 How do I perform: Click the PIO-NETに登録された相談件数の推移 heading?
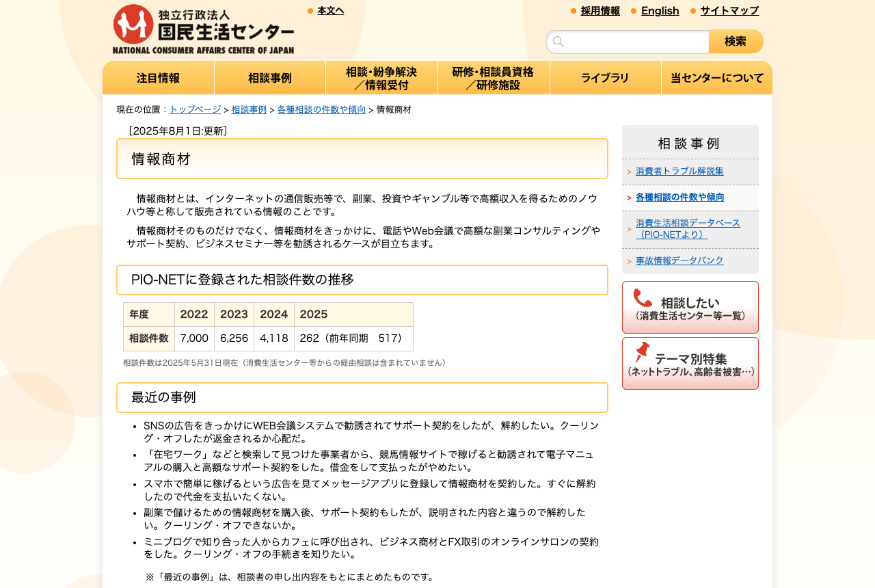(x=362, y=280)
